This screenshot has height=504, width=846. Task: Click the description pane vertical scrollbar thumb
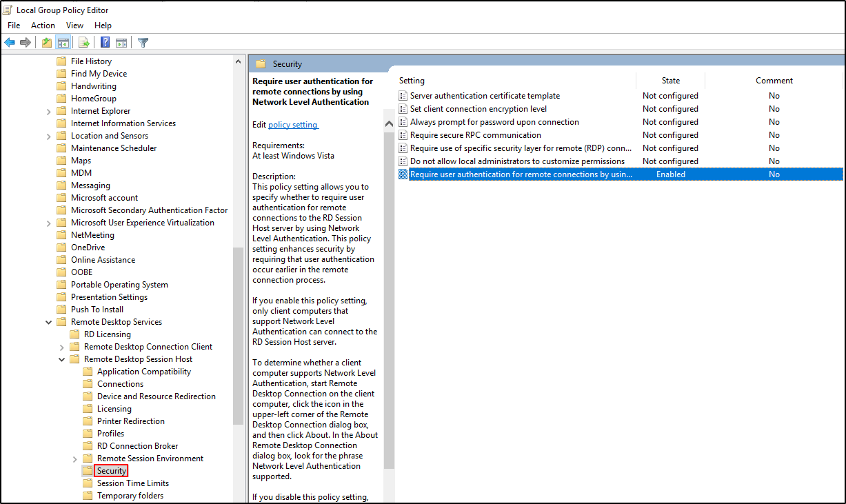click(389, 300)
